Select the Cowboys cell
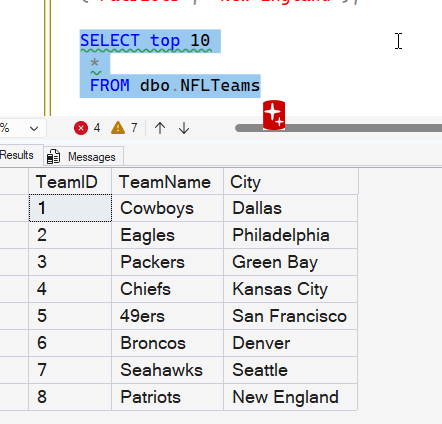Viewport: 442px width, 424px height. point(167,208)
